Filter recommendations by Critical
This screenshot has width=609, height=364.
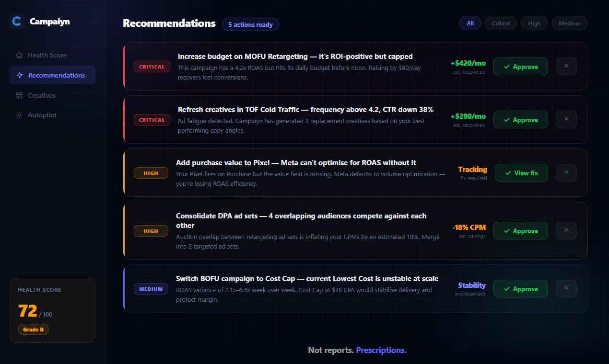pos(501,23)
